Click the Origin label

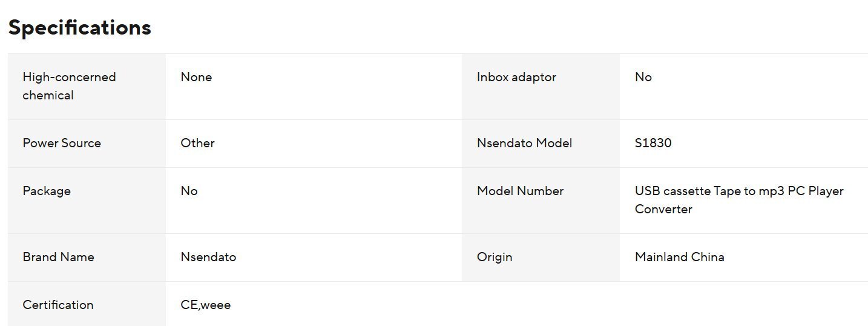coord(495,257)
